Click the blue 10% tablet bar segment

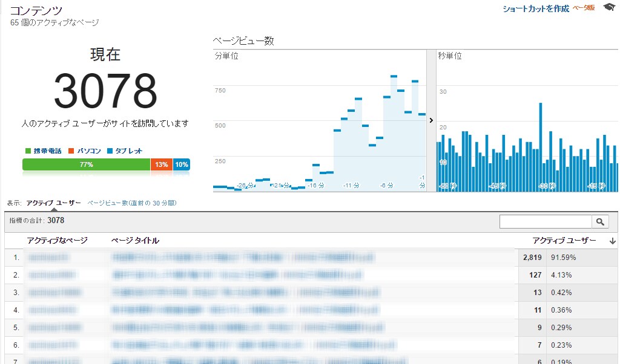pyautogui.click(x=182, y=164)
